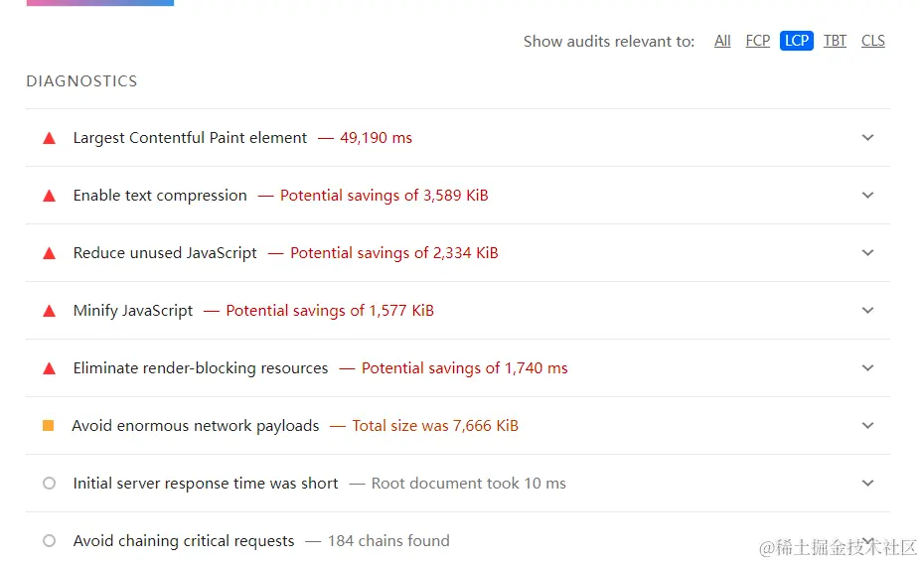The width and height of the screenshot is (924, 564).
Task: Show audits relevant to All
Action: click(722, 41)
